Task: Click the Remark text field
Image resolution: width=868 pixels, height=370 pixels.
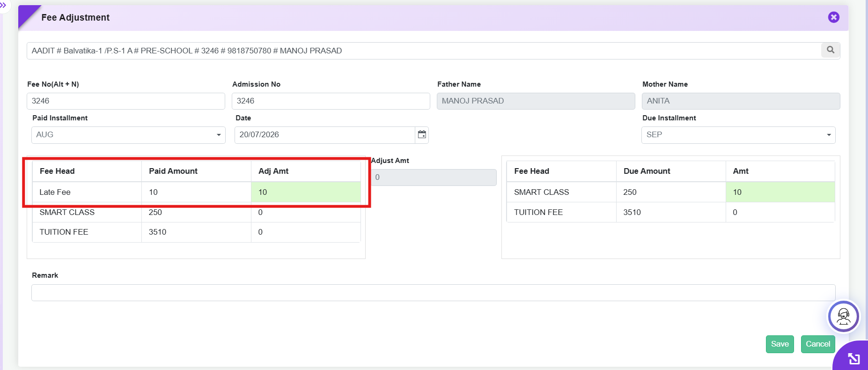Action: click(x=434, y=293)
